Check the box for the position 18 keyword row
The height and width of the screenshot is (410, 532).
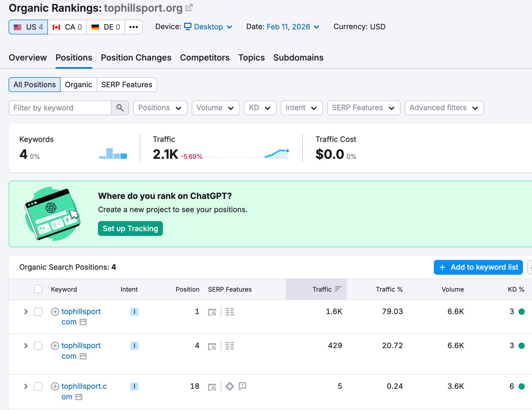pos(38,386)
